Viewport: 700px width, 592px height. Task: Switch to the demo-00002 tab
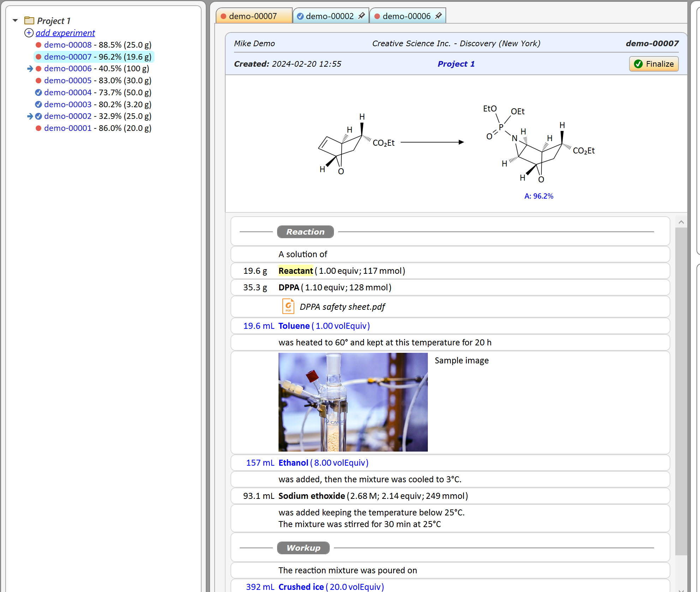coord(329,16)
